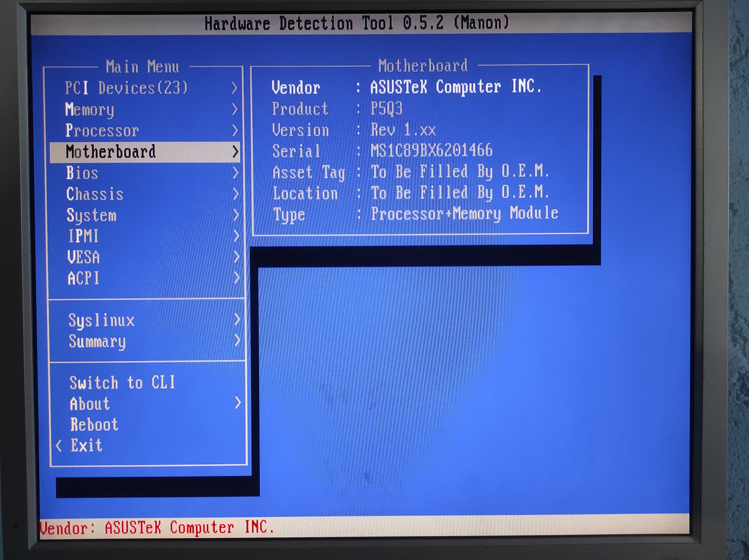Open the Processor submenu

tap(102, 131)
